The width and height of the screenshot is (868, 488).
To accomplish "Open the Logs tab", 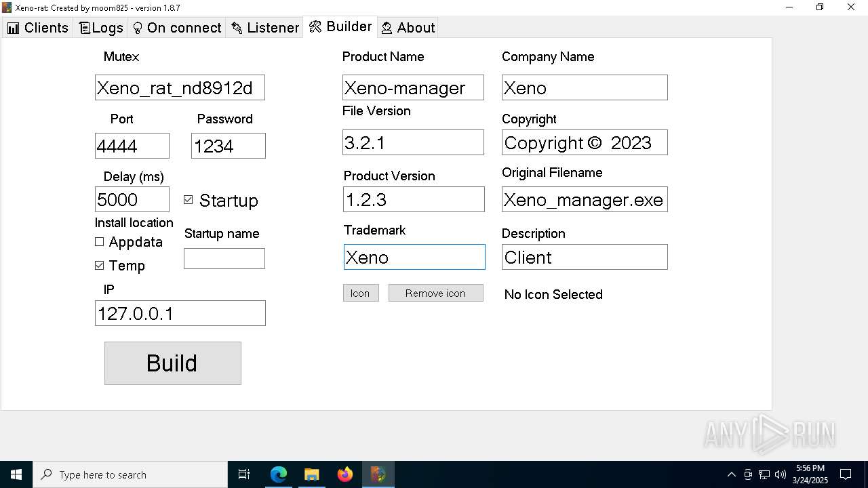I will click(x=101, y=28).
